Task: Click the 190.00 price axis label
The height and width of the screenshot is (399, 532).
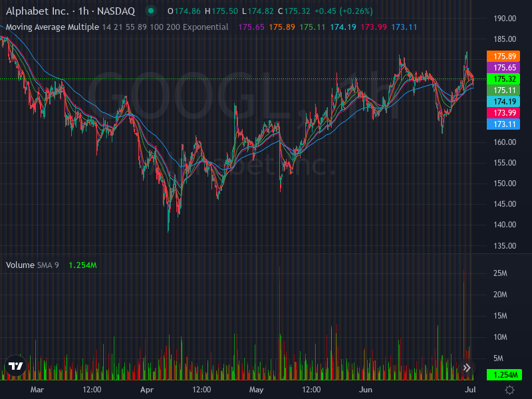Action: [505, 19]
